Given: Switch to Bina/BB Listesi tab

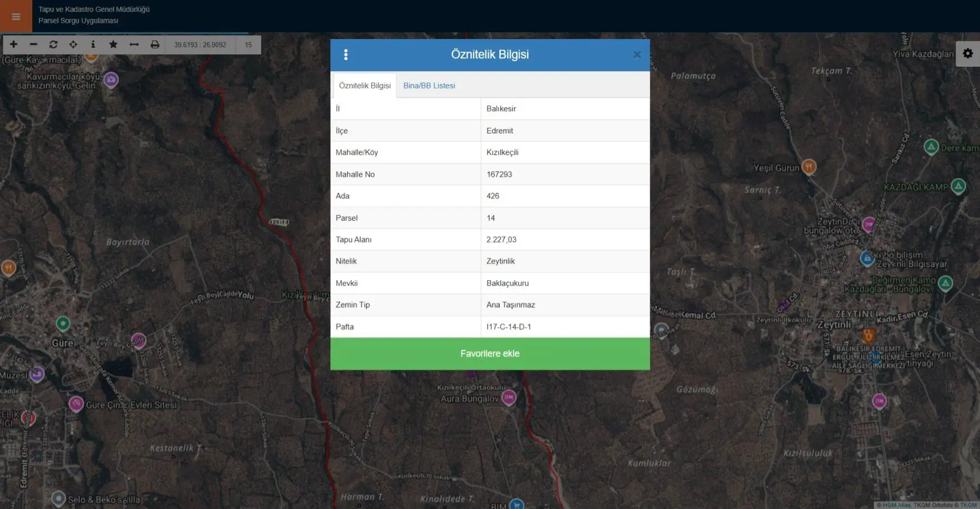Looking at the screenshot, I should (x=429, y=86).
